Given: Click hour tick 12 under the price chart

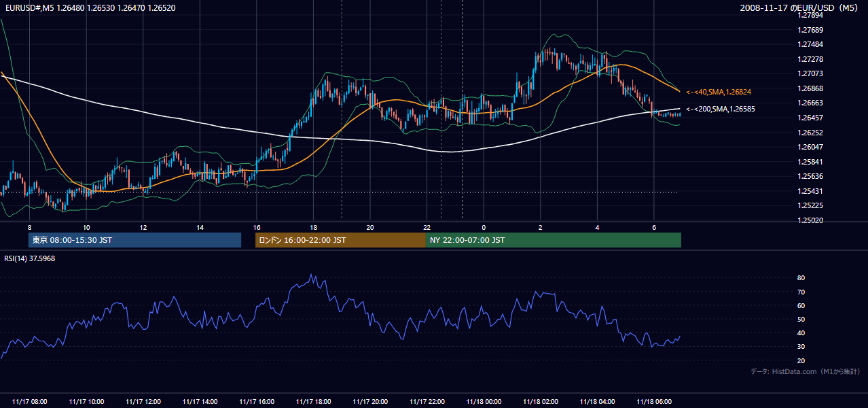Looking at the screenshot, I should 143,227.
